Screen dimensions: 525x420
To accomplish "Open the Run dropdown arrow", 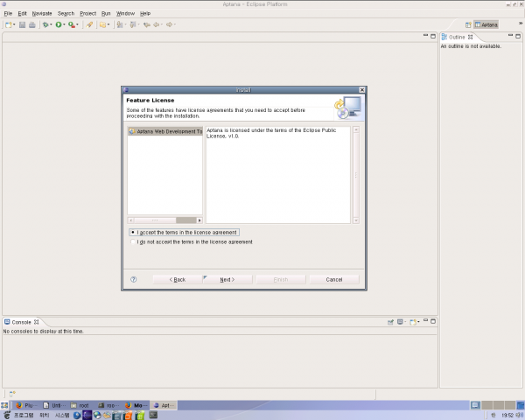I will tap(64, 24).
